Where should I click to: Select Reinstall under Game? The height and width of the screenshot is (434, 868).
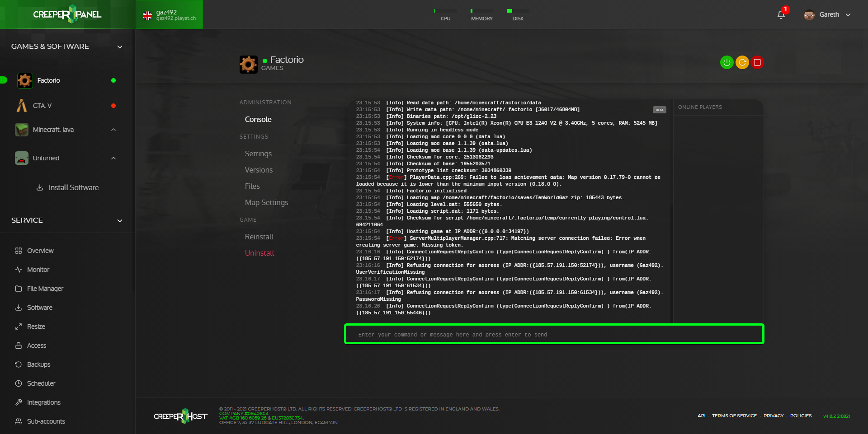click(259, 237)
